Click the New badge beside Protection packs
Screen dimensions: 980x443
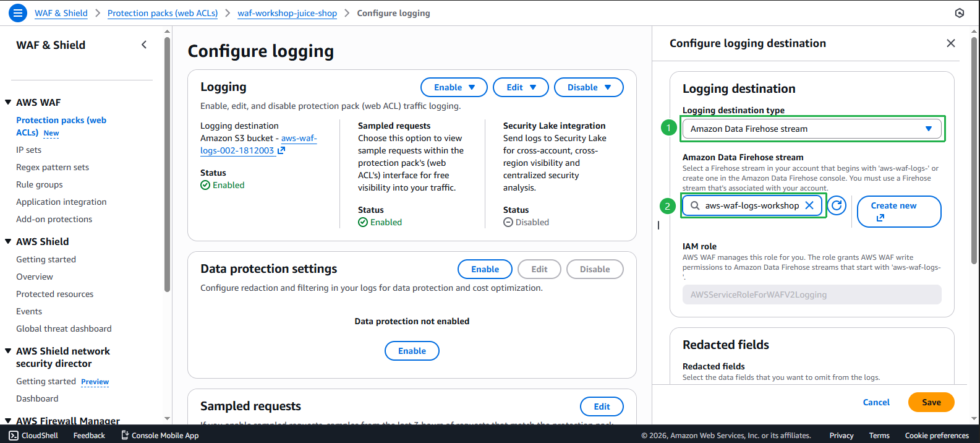coord(51,133)
